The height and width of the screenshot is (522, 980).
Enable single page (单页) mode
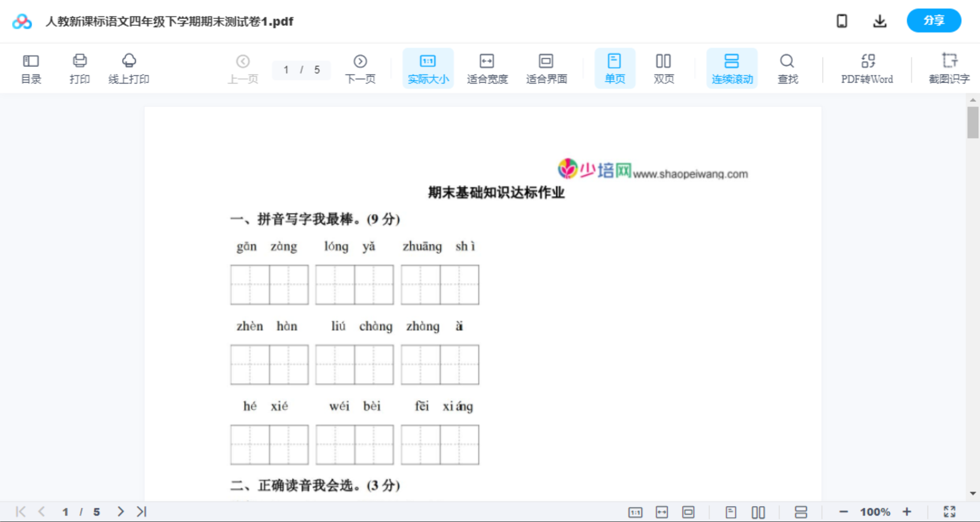[x=615, y=68]
